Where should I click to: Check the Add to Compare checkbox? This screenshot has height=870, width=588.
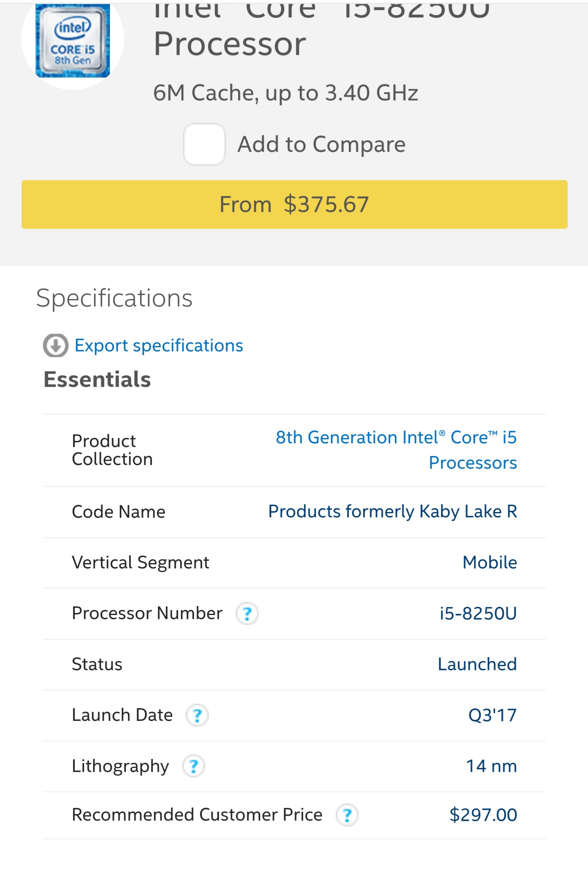[204, 144]
